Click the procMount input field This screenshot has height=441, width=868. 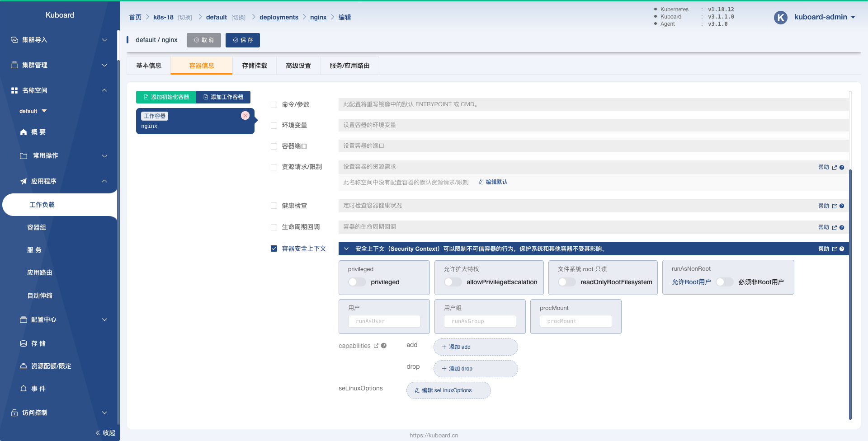tap(576, 321)
